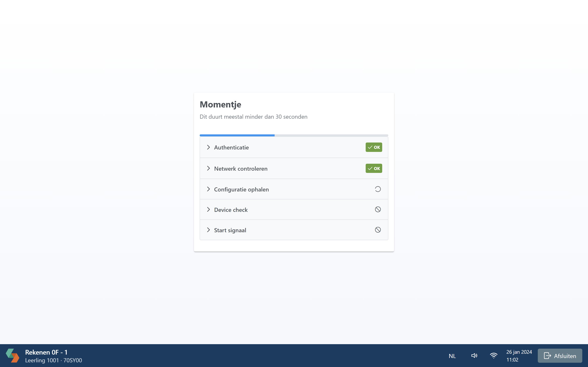This screenshot has height=367, width=588.
Task: Click the pending icon for Start signaal
Action: [378, 230]
